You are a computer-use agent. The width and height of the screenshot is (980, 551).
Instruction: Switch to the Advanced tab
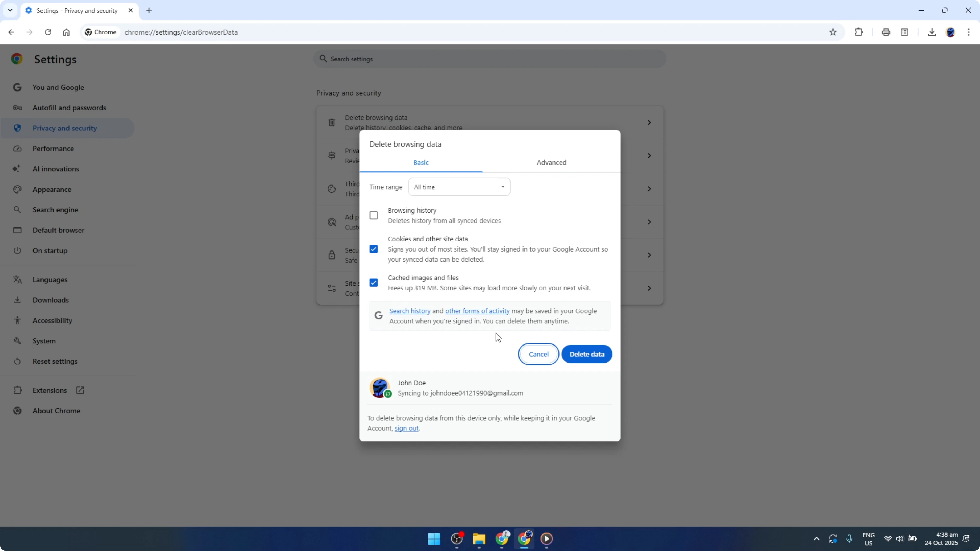[551, 162]
